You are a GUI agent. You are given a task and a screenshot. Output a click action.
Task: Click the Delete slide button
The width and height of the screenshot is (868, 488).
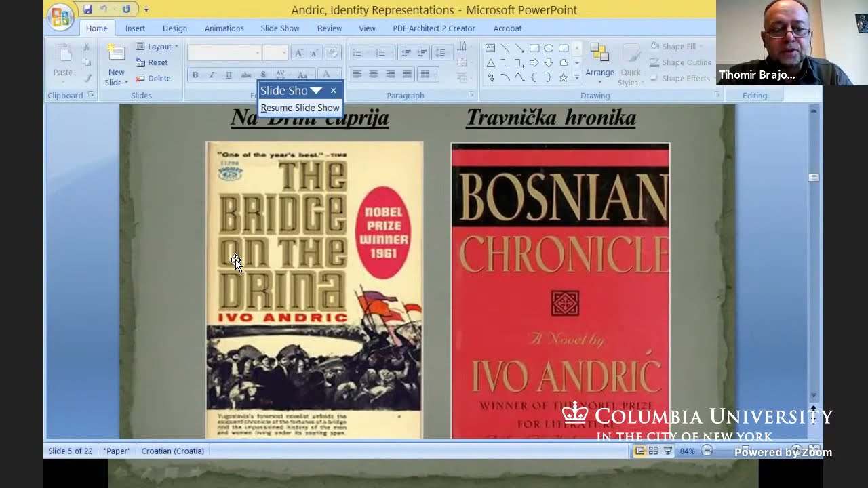coord(153,78)
